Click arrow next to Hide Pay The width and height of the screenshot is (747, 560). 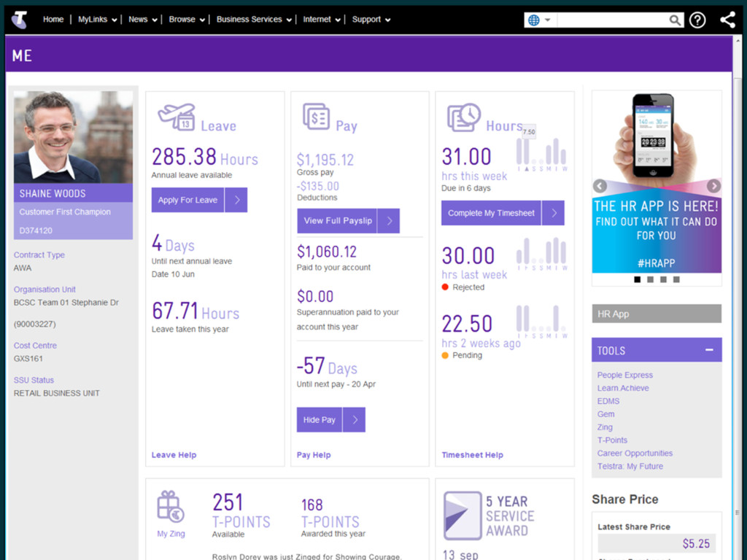(355, 419)
